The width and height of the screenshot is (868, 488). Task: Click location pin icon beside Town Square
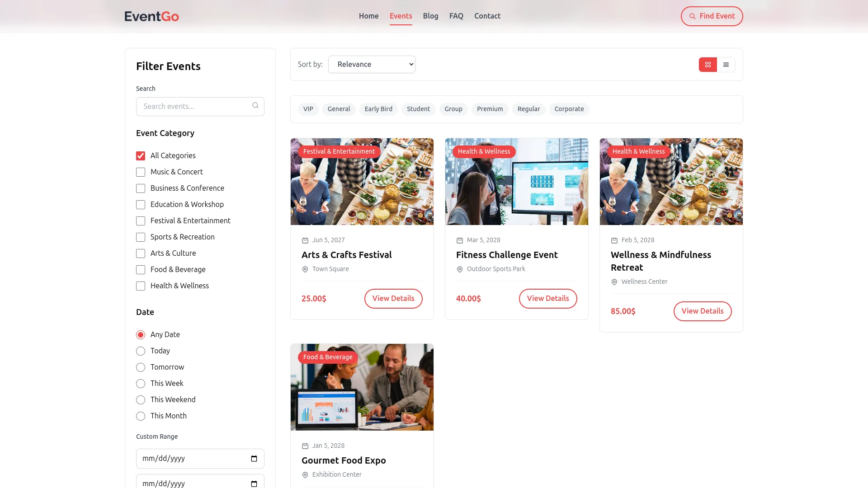pyautogui.click(x=305, y=269)
